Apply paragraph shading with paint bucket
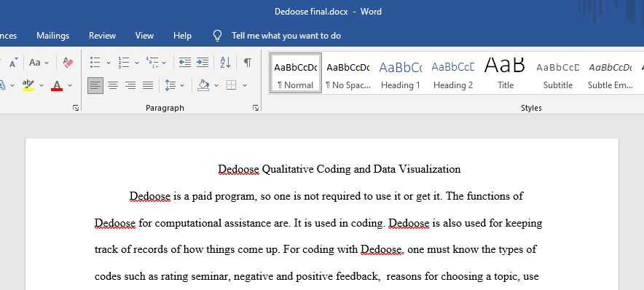 click(x=204, y=85)
